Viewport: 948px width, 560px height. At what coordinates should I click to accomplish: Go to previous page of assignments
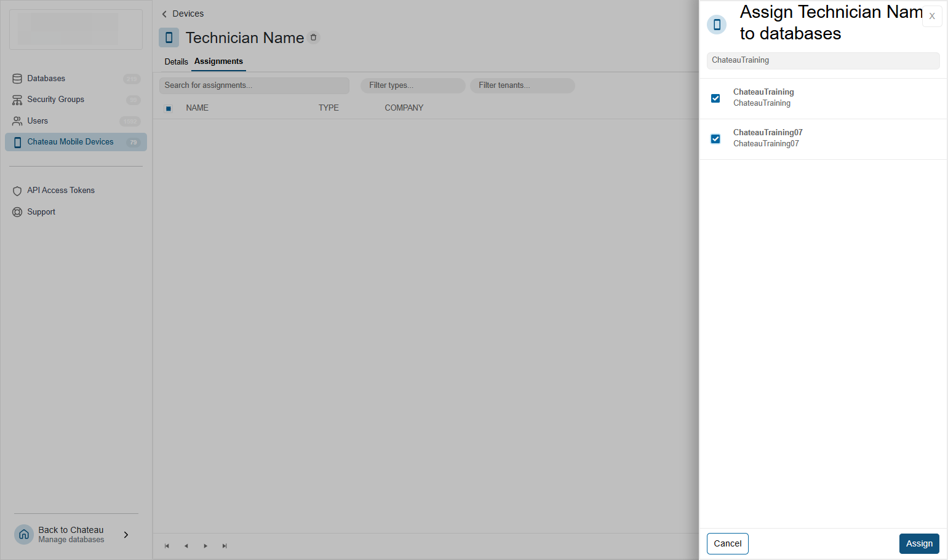coord(186,546)
